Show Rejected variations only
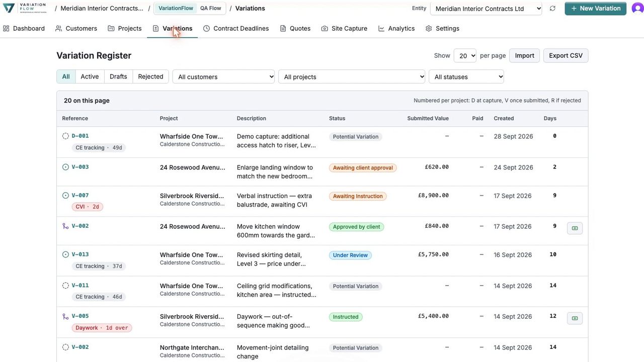Screen dimensions: 644x362 150,76
